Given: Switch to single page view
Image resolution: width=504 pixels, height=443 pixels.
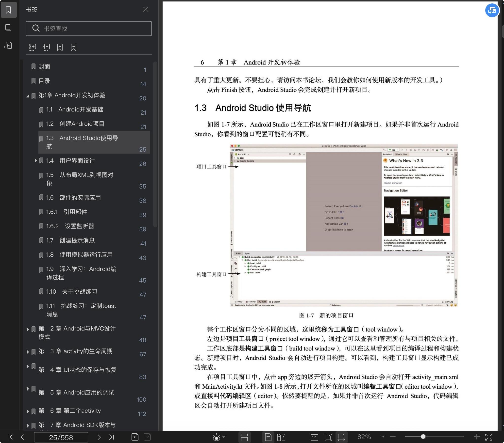Looking at the screenshot, I should click(268, 437).
